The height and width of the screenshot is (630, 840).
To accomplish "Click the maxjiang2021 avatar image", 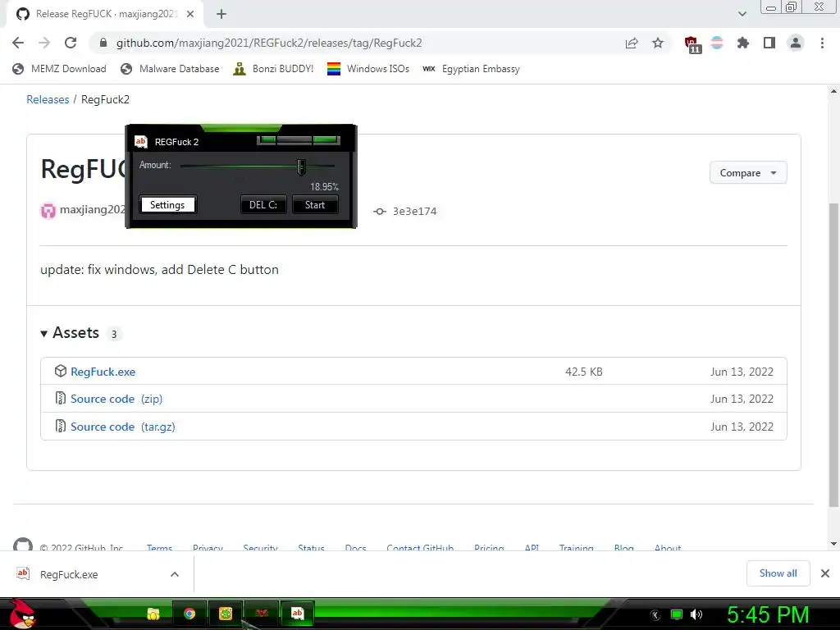I will click(48, 211).
